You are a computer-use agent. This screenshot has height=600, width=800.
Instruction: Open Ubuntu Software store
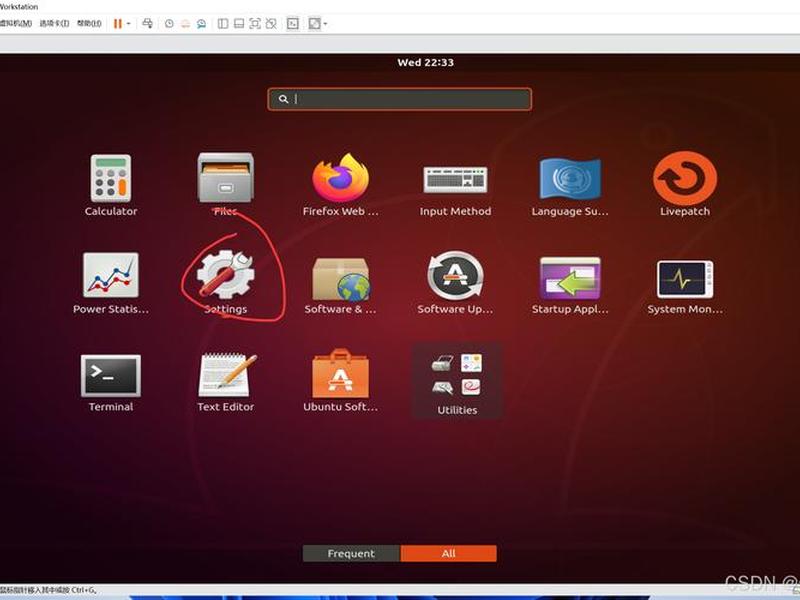[x=340, y=381]
